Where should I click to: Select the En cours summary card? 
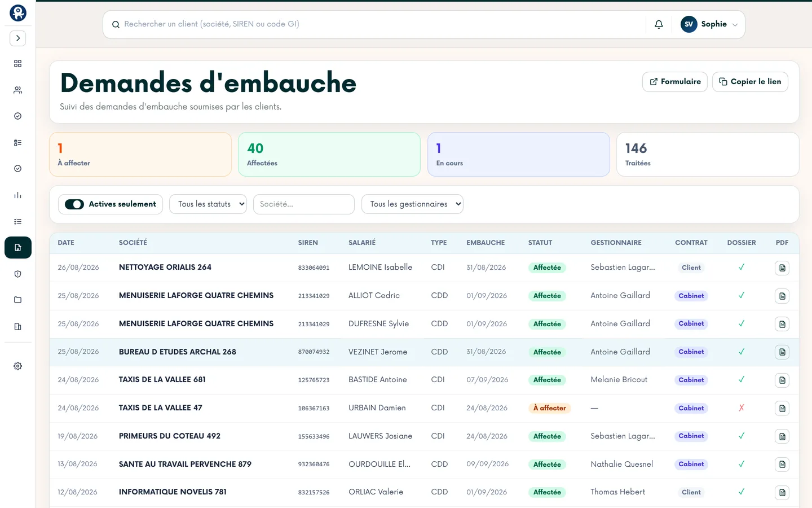[x=519, y=155]
